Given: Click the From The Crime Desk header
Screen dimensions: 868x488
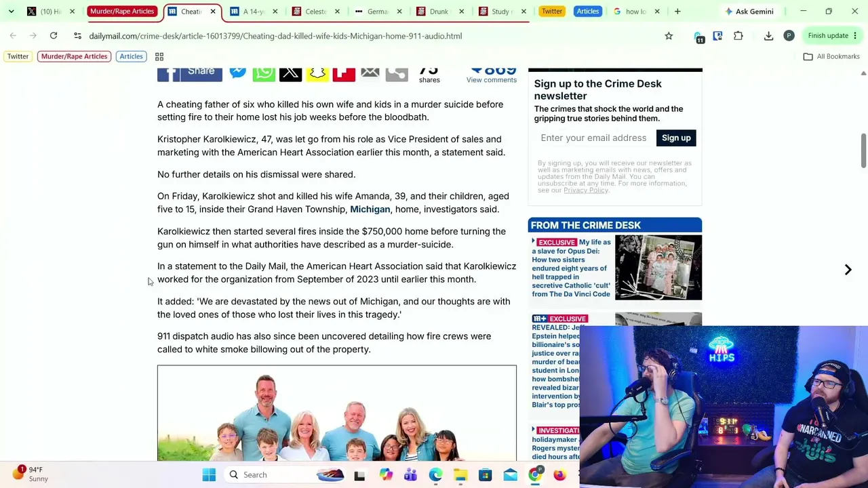Looking at the screenshot, I should [615, 226].
